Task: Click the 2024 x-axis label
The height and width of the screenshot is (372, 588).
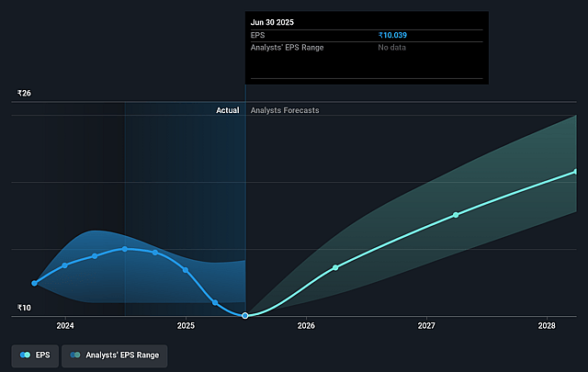Action: point(65,326)
